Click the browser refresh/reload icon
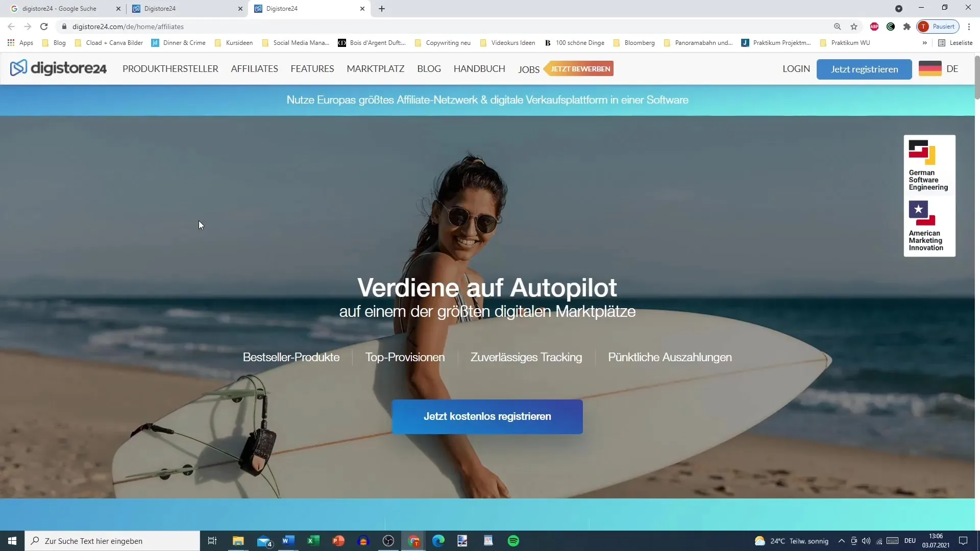Screen dimensions: 980x551 [43, 26]
